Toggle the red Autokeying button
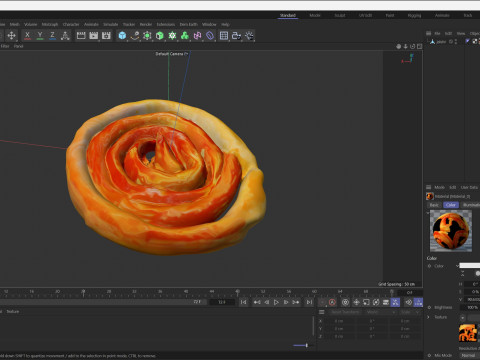This screenshot has width=480, height=360. (332, 302)
